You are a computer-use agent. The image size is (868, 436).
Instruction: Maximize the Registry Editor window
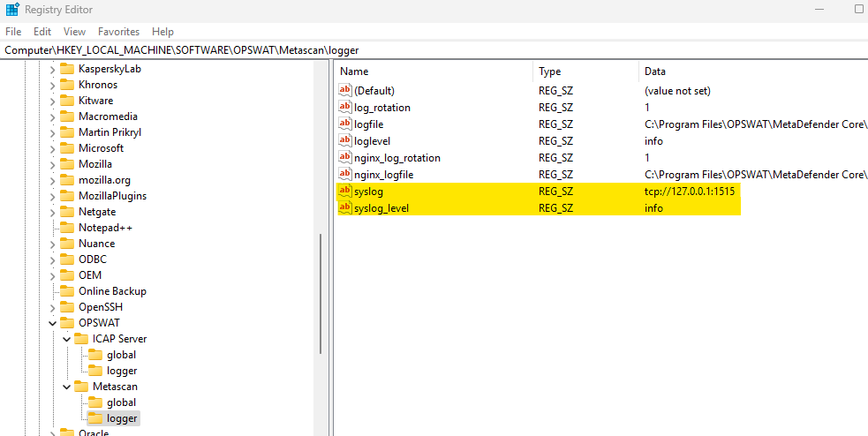pyautogui.click(x=858, y=10)
